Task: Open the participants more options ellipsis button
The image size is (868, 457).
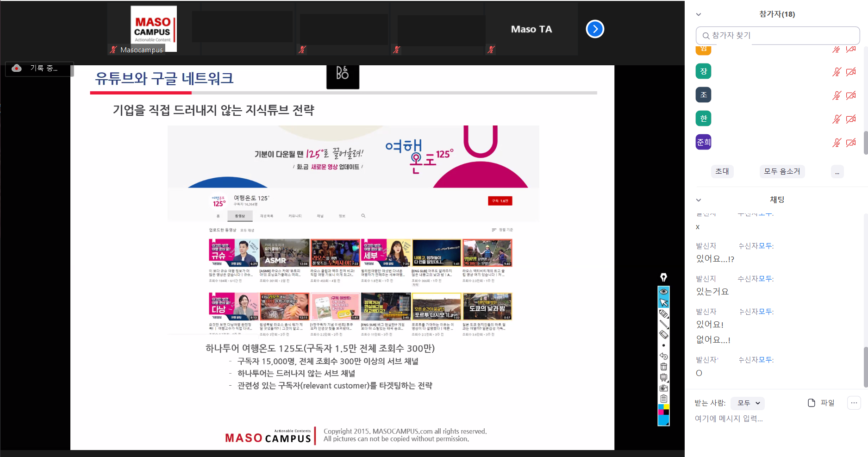Action: (x=837, y=172)
